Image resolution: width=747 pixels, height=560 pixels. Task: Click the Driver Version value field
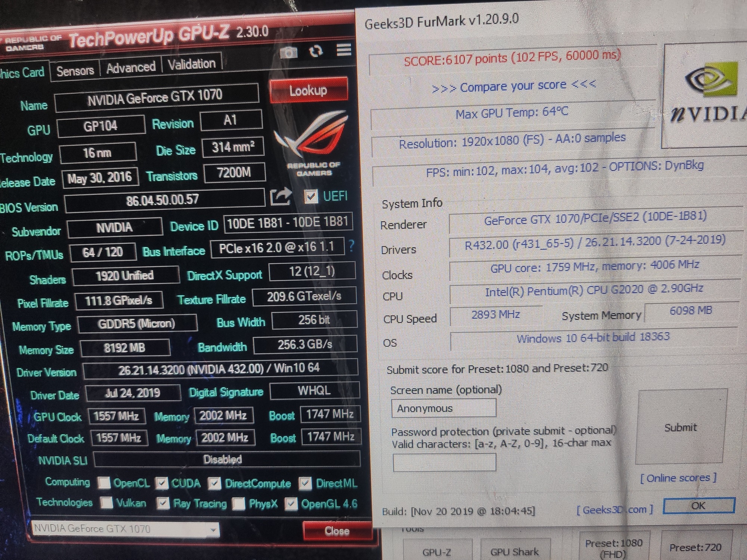click(x=220, y=369)
